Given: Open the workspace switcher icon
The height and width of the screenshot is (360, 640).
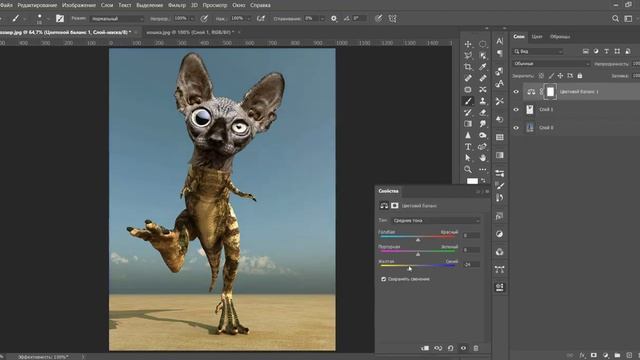Looking at the screenshot, I should tap(629, 18).
